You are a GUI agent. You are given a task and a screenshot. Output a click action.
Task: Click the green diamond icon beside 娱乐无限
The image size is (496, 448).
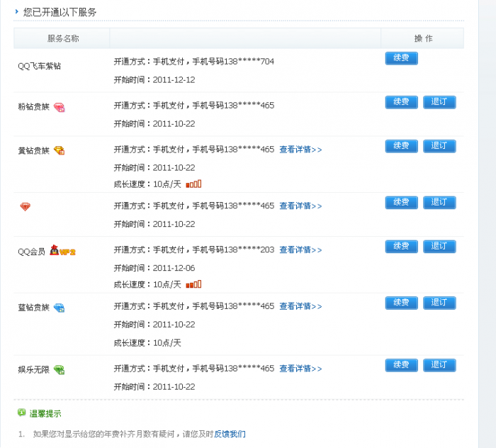pyautogui.click(x=59, y=369)
